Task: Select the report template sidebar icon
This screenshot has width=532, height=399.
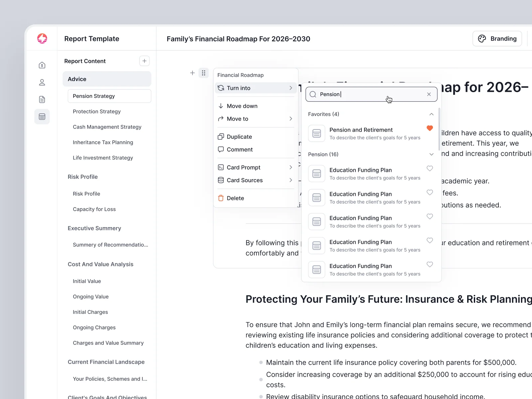Action: point(42,117)
